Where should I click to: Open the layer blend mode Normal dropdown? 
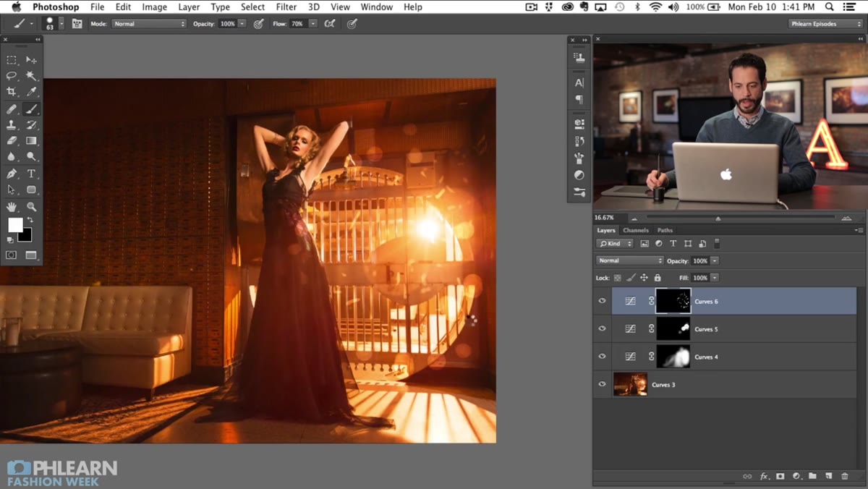(629, 260)
